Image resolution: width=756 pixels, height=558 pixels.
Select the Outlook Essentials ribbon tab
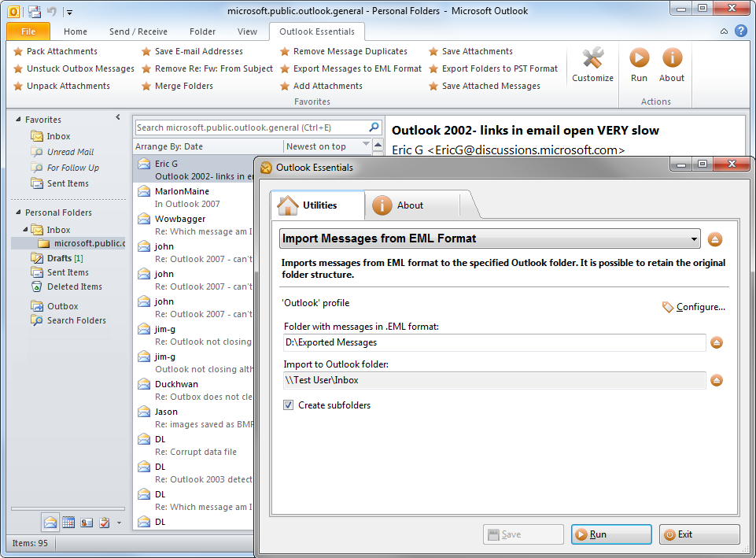[x=317, y=31]
